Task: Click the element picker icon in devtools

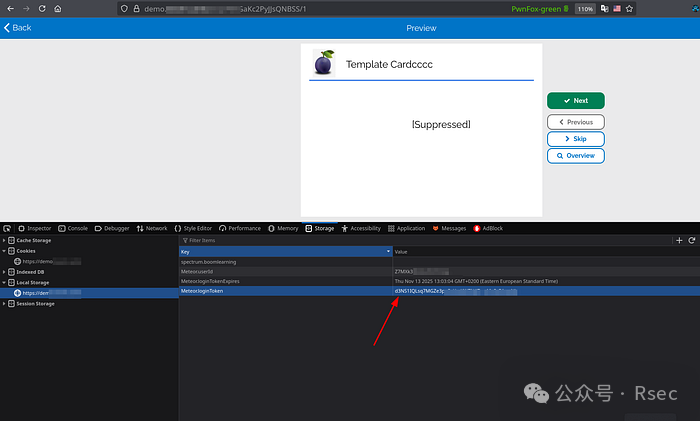Action: (x=8, y=228)
